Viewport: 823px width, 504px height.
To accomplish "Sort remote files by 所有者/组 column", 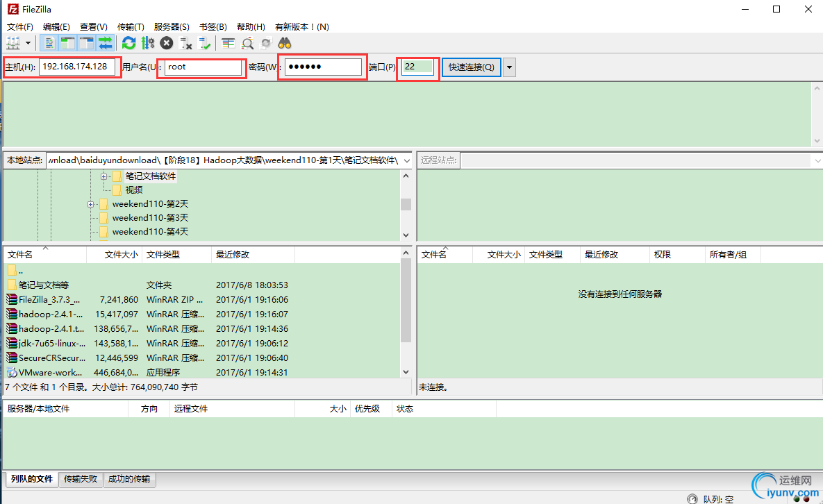I will pyautogui.click(x=733, y=254).
